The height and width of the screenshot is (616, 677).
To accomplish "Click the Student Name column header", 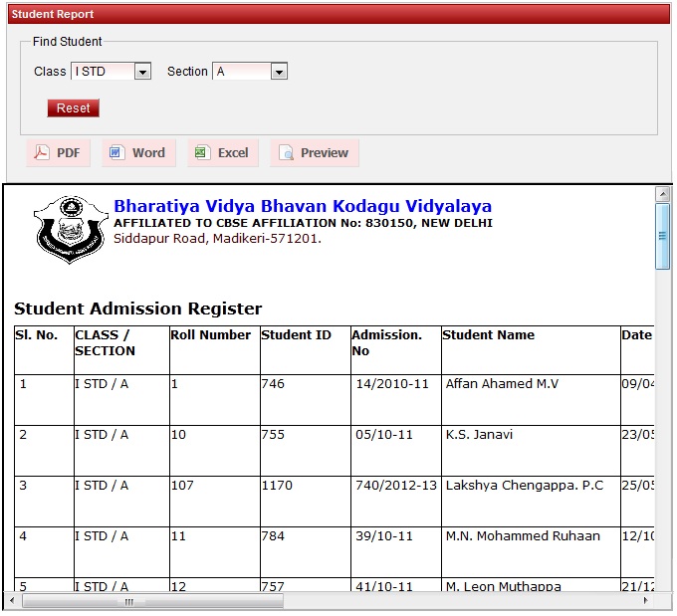I will [488, 335].
